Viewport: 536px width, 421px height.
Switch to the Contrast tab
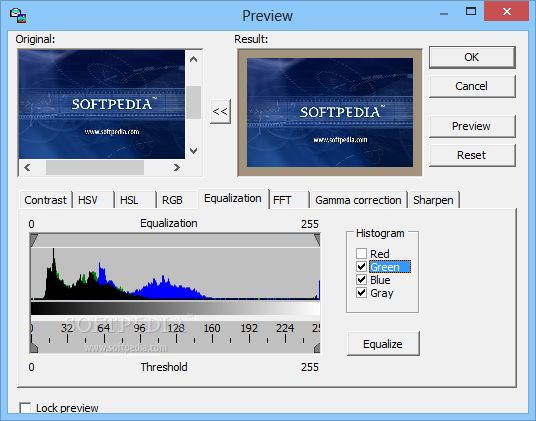tap(46, 200)
